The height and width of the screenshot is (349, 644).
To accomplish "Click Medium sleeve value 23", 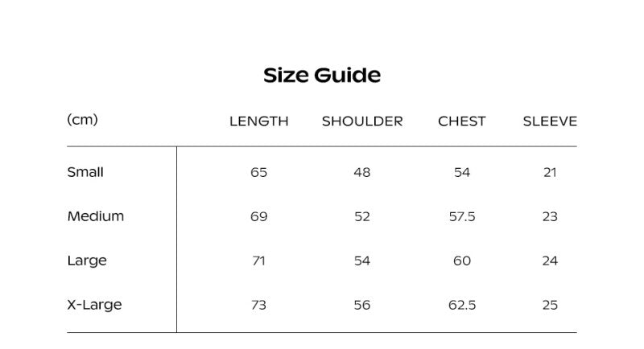I will 550,216.
